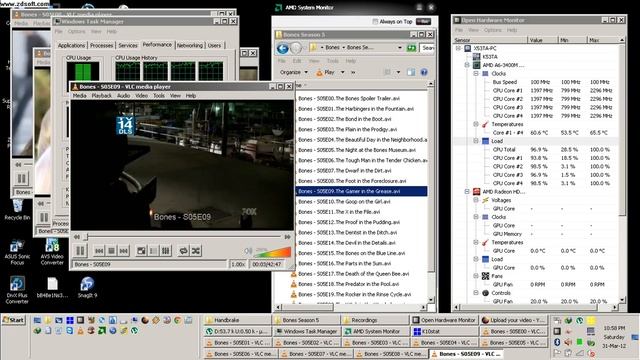Click the VLC elapsed time display
The image size is (640, 360).
point(267,264)
